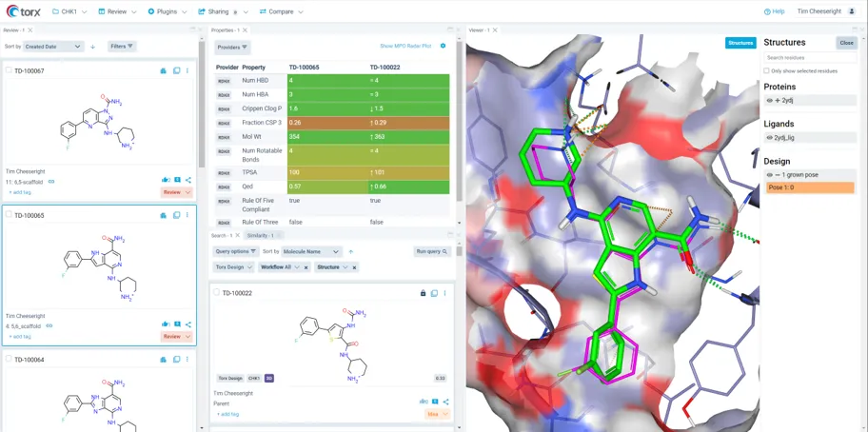Expand protein 2ydj plus sign
The image size is (868, 432).
coord(776,101)
